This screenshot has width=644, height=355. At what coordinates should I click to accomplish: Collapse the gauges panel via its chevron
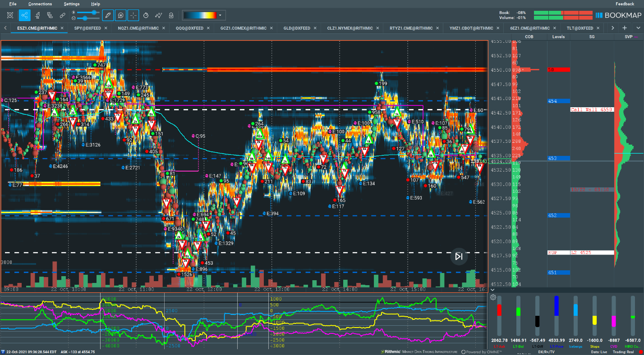[x=493, y=290]
